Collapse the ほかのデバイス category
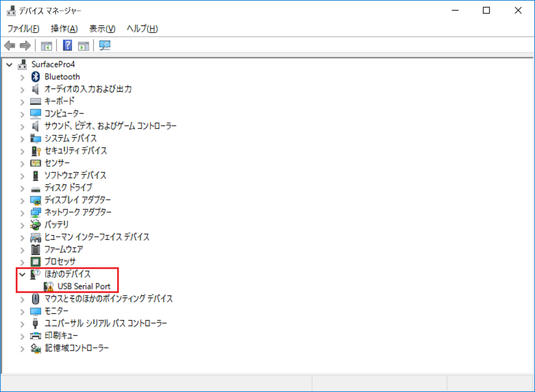 22,274
